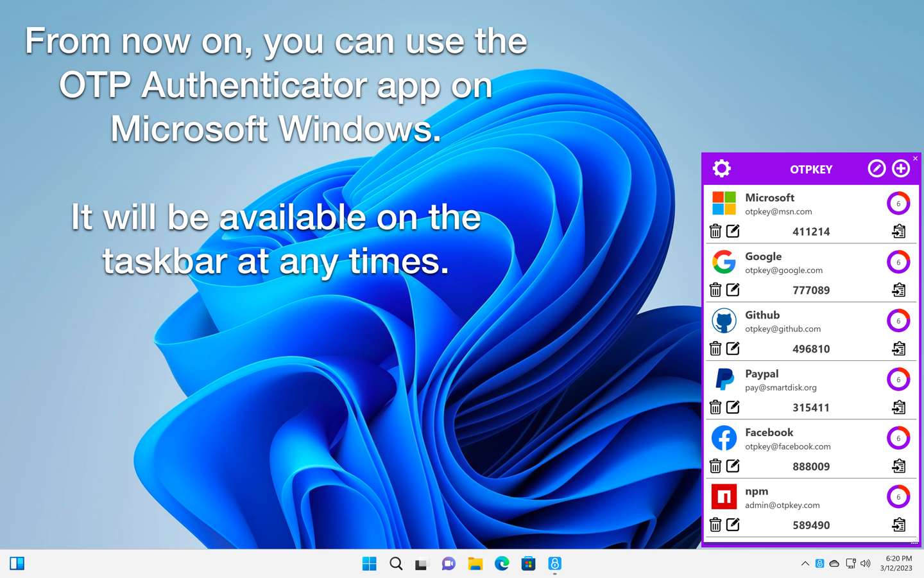Expand hidden system tray icons
924x578 pixels.
click(x=805, y=564)
